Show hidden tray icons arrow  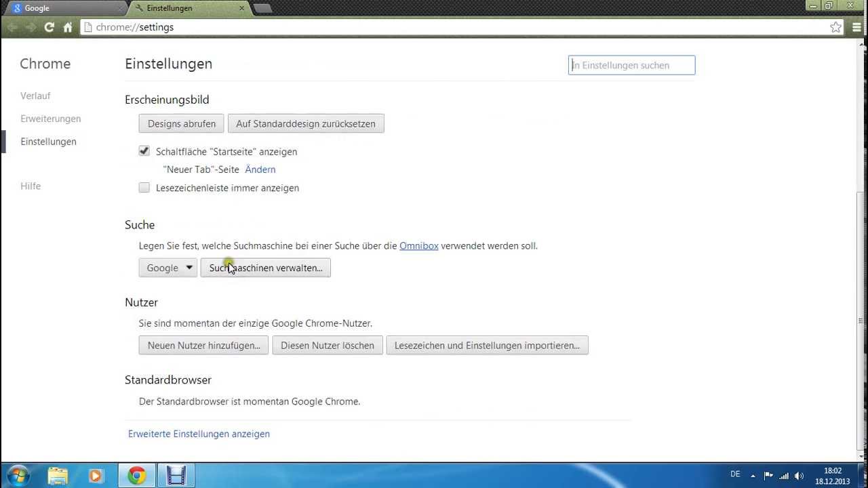pyautogui.click(x=753, y=475)
